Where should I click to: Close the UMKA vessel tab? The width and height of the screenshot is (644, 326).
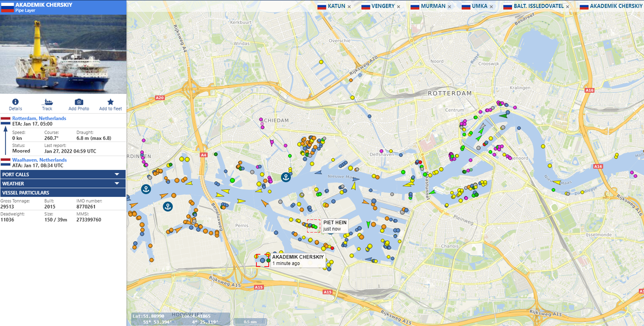tap(491, 6)
